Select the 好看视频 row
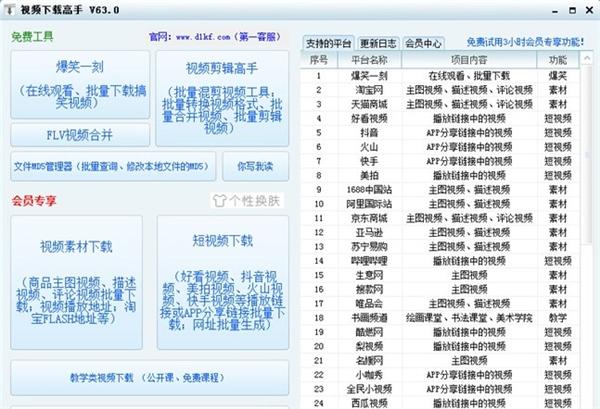 click(440, 118)
